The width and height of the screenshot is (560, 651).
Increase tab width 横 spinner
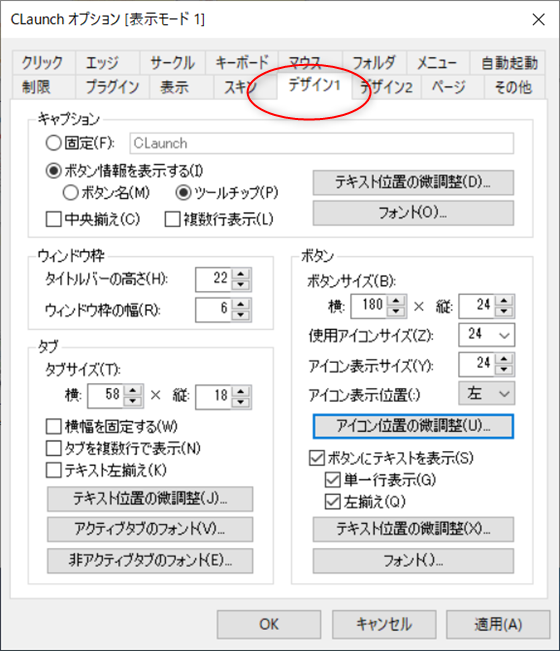pos(133,390)
